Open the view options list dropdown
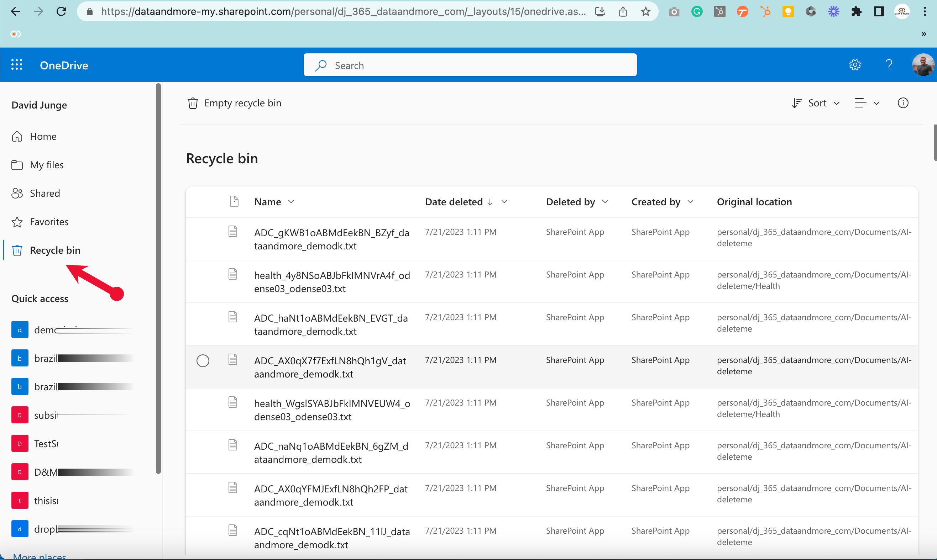This screenshot has width=937, height=560. (867, 103)
